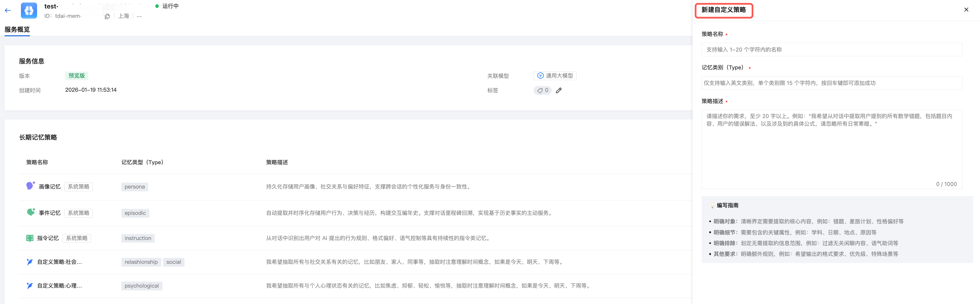
Task: Click the social custom strategy icon
Action: (x=30, y=262)
